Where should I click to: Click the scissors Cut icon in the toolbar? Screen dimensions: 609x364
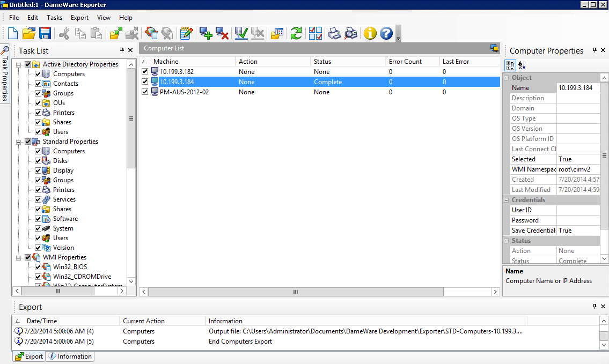(64, 33)
